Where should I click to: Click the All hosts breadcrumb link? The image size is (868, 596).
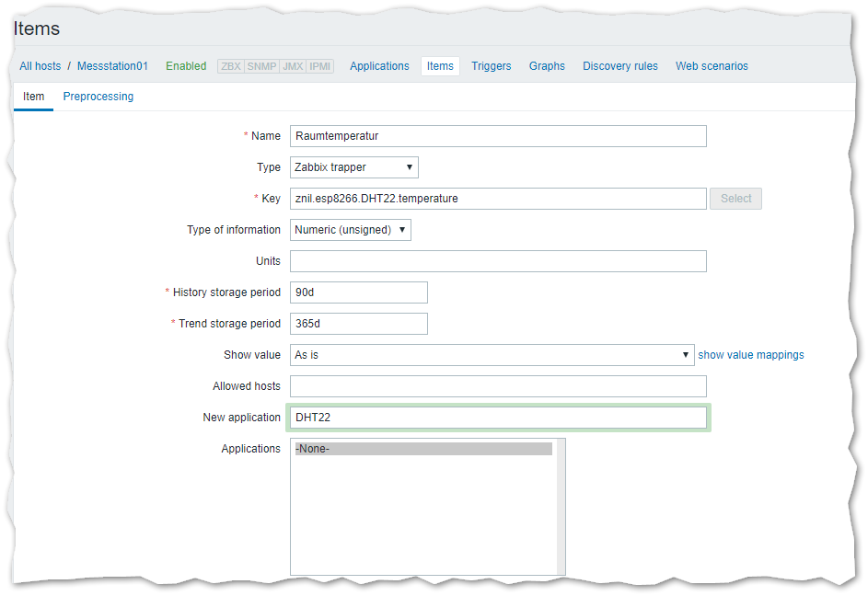coord(41,66)
